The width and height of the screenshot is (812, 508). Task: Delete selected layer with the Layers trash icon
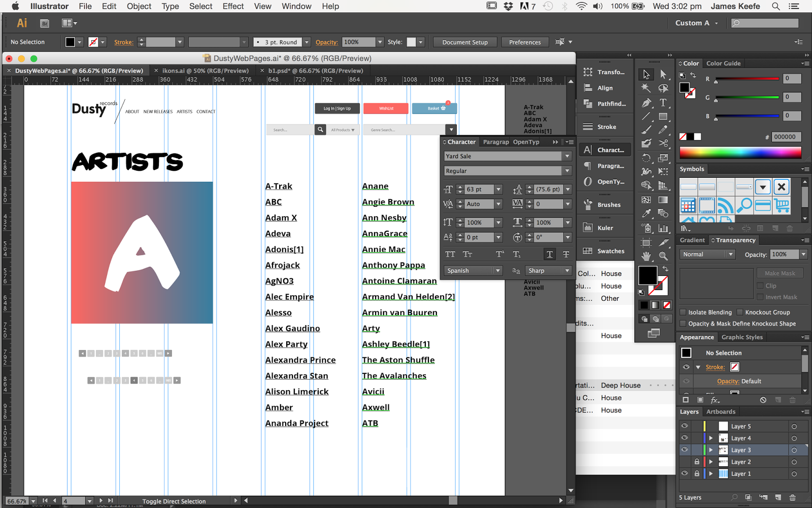point(793,497)
